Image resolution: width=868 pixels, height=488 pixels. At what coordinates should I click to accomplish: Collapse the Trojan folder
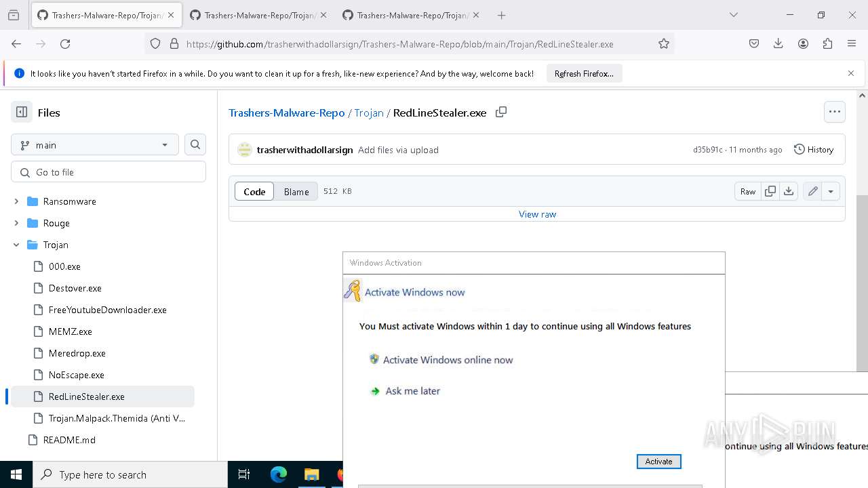pyautogui.click(x=16, y=245)
